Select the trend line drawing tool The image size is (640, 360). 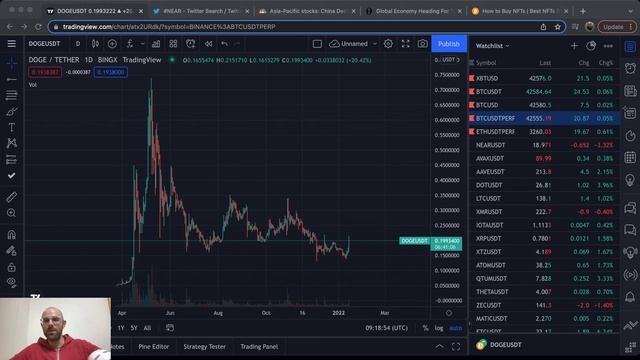[11, 79]
